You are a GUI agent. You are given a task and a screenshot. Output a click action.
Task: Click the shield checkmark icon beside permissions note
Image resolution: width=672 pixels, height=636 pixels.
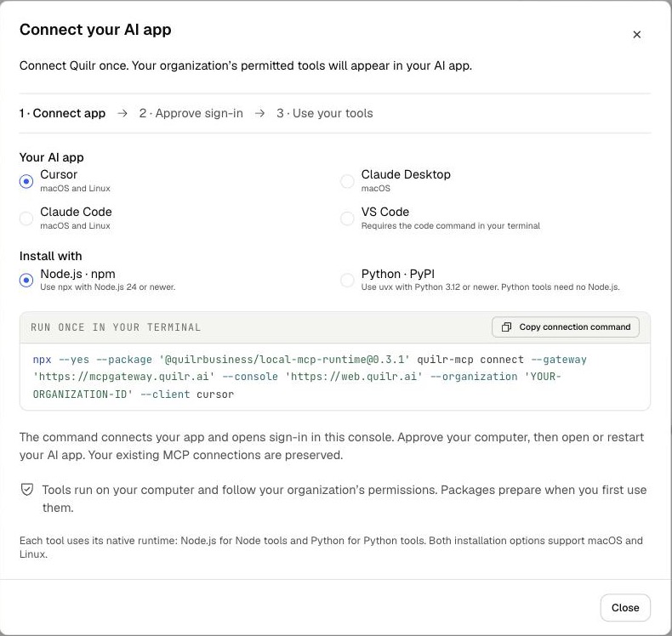(27, 490)
